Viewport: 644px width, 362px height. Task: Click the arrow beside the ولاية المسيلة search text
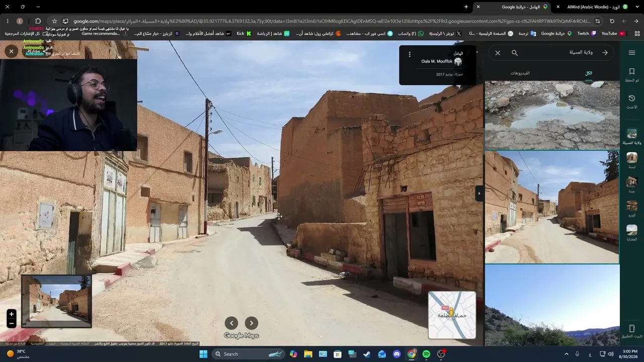[605, 53]
